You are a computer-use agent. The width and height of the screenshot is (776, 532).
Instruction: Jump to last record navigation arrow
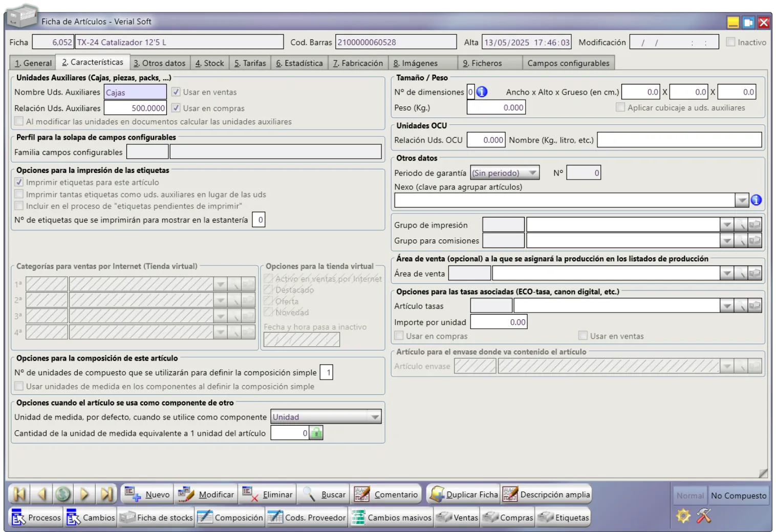click(106, 494)
